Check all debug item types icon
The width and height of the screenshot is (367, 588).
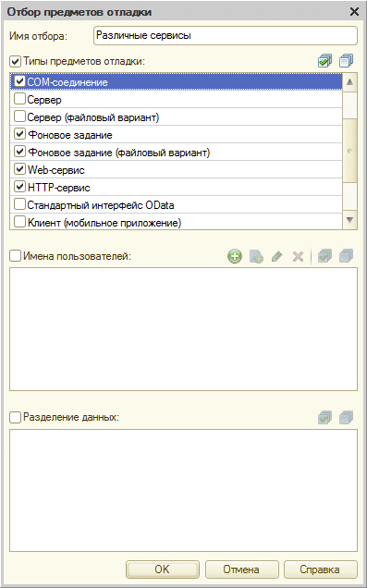[x=324, y=61]
